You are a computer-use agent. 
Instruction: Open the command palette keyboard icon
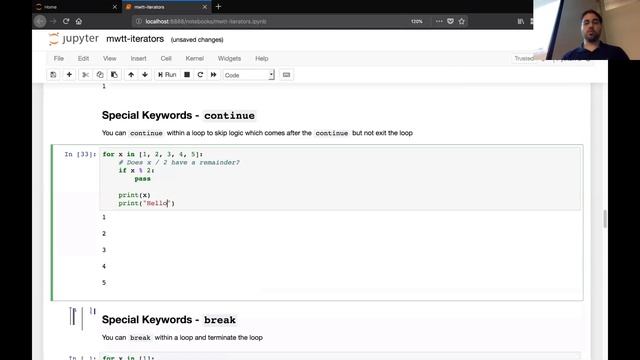[x=287, y=75]
